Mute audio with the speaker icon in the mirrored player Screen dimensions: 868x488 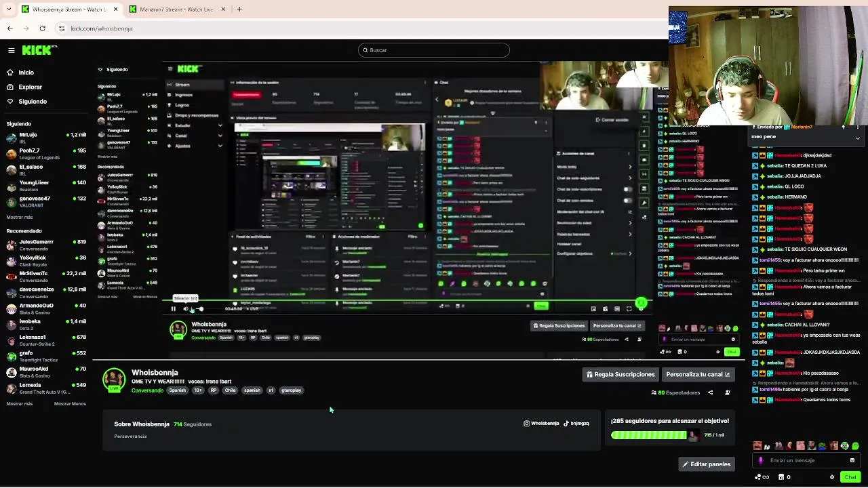pyautogui.click(x=186, y=309)
